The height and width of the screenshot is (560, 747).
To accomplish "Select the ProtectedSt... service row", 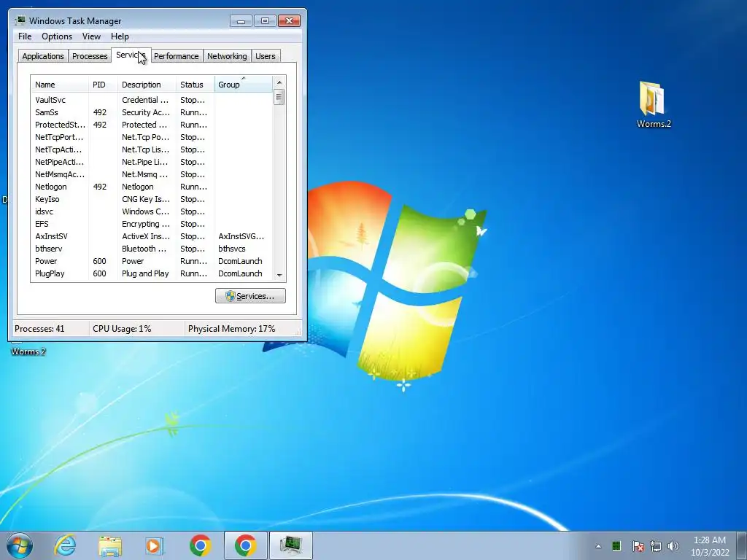I will coord(152,125).
